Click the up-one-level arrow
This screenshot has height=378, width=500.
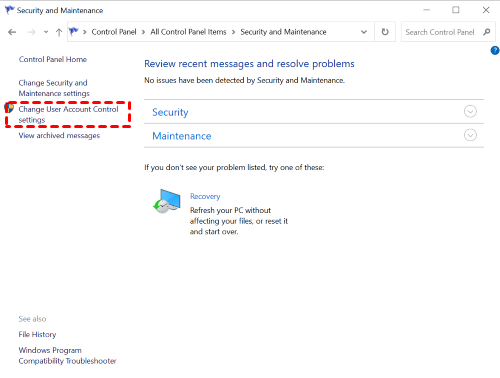tap(59, 32)
